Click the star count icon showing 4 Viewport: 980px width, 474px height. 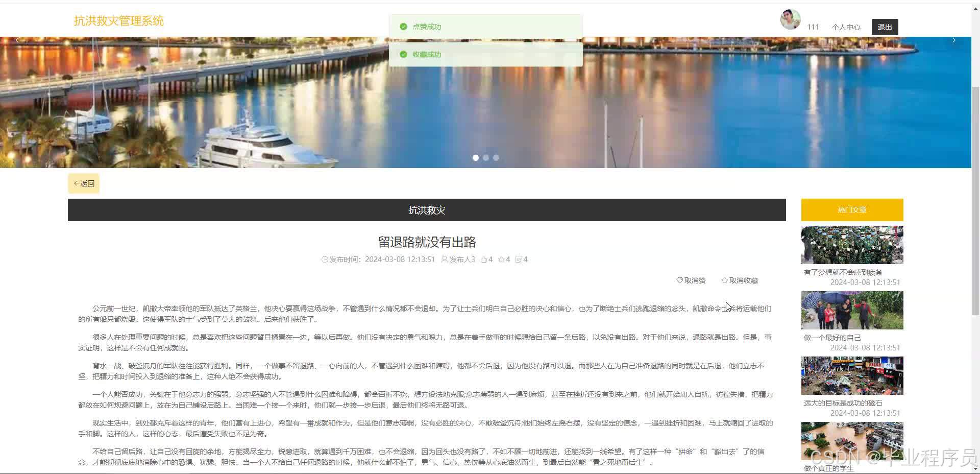[501, 259]
